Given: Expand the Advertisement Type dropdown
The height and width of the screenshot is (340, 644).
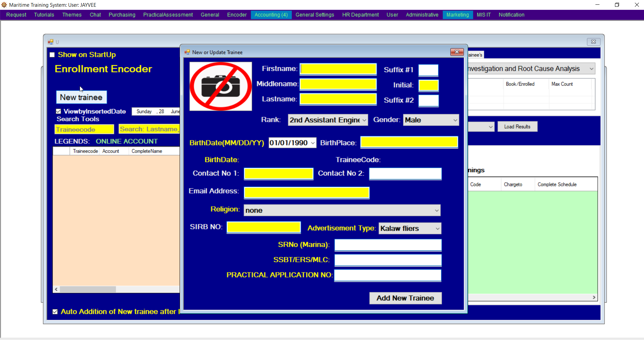Looking at the screenshot, I should click(438, 229).
